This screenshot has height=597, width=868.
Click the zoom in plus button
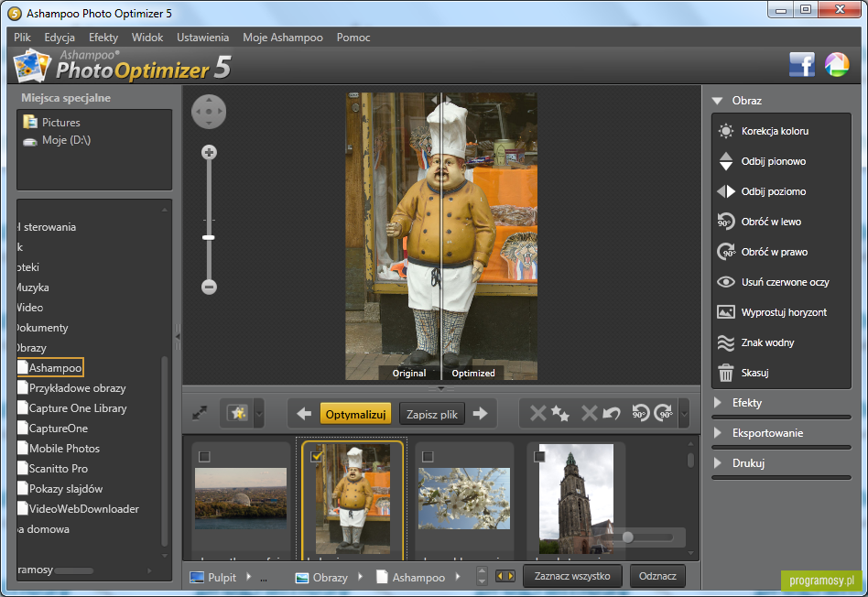[209, 152]
